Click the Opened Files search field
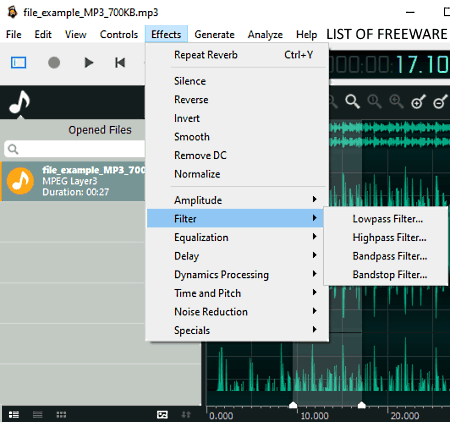The width and height of the screenshot is (450, 422). [75, 149]
